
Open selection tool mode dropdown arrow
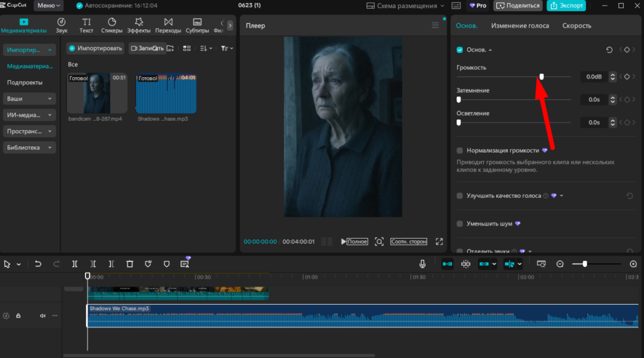click(x=18, y=264)
